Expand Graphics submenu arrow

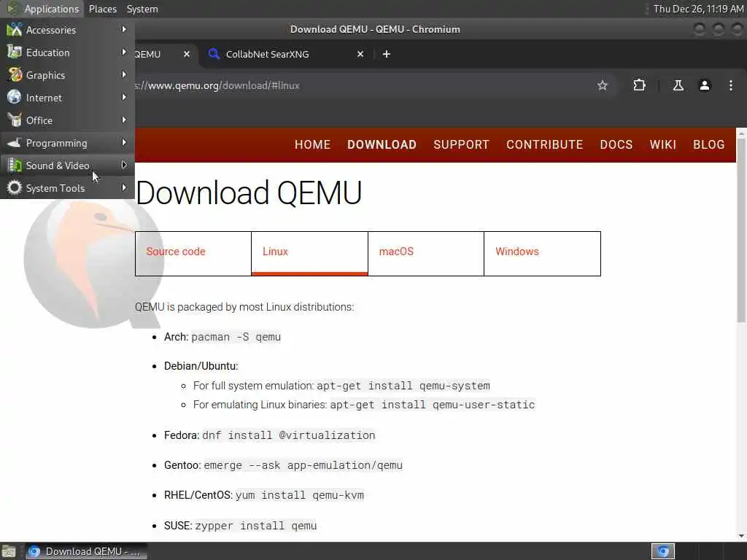[x=124, y=75]
